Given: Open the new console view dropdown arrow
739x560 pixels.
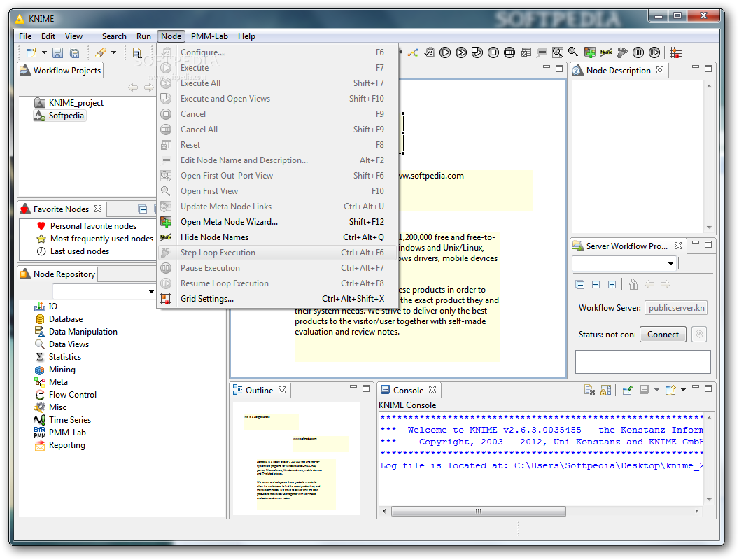Looking at the screenshot, I should (683, 390).
